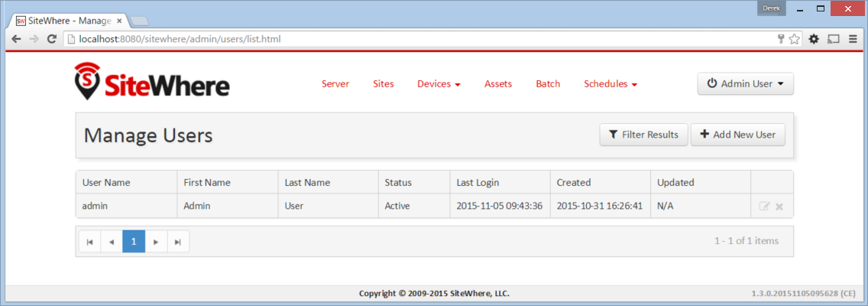Open a new browser tab
Image resolution: width=868 pixels, height=306 pixels.
tap(139, 21)
